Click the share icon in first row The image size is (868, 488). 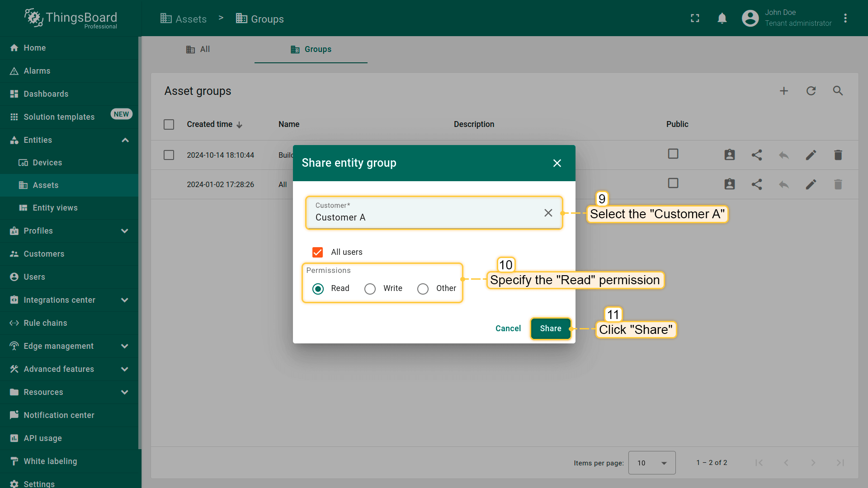[x=756, y=155]
